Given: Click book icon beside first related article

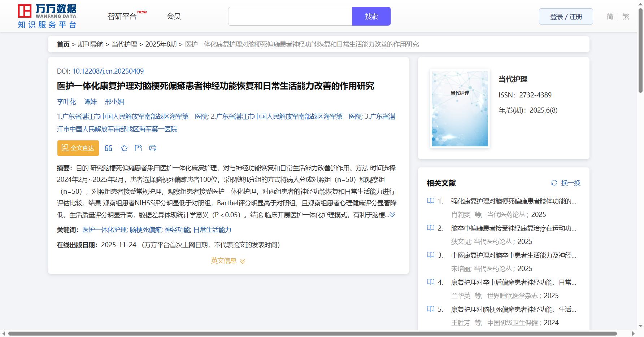Looking at the screenshot, I should pos(431,201).
